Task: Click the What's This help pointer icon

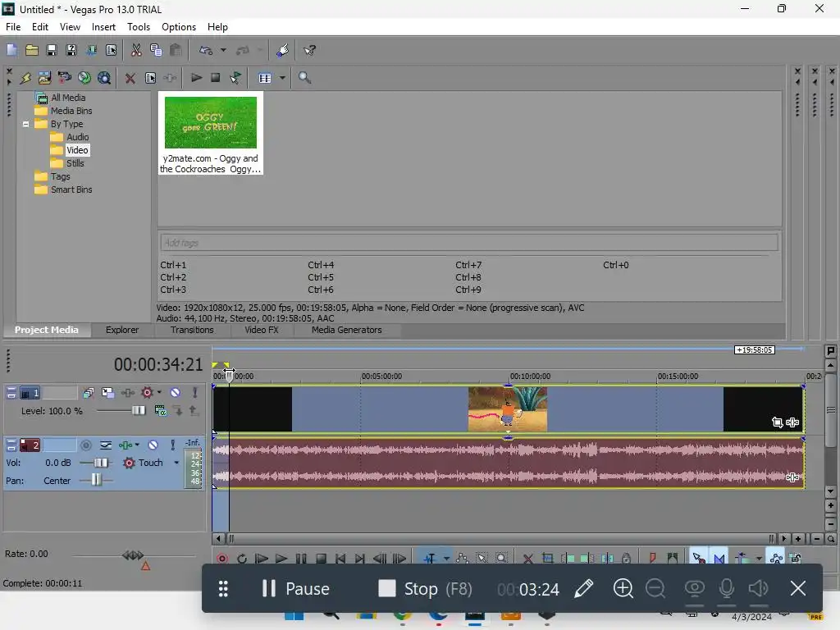Action: [309, 50]
